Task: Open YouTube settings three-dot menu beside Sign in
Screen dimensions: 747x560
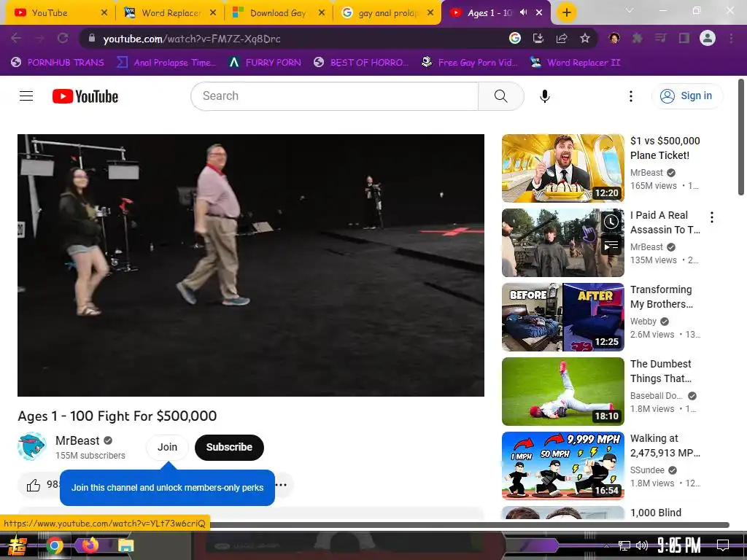Action: click(631, 96)
